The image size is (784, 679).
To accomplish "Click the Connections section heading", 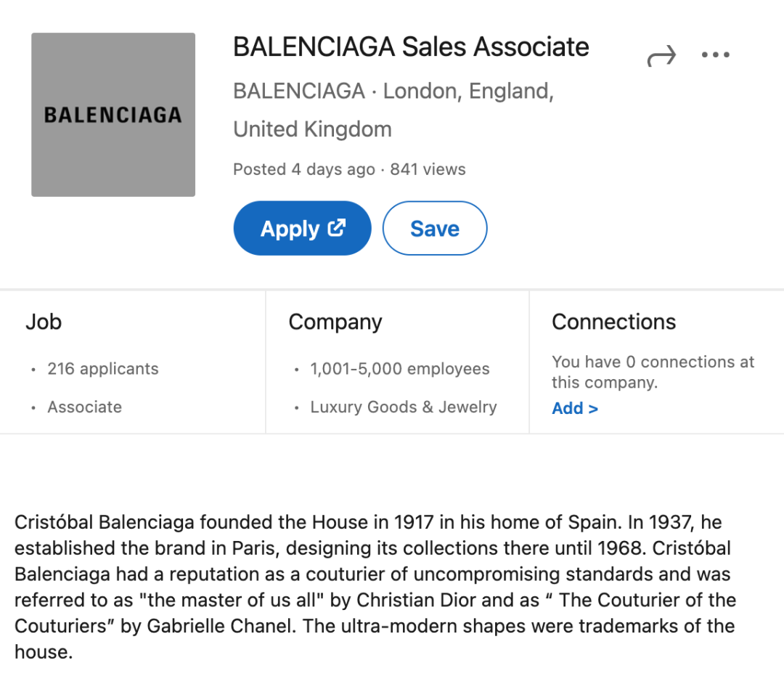I will pos(613,322).
